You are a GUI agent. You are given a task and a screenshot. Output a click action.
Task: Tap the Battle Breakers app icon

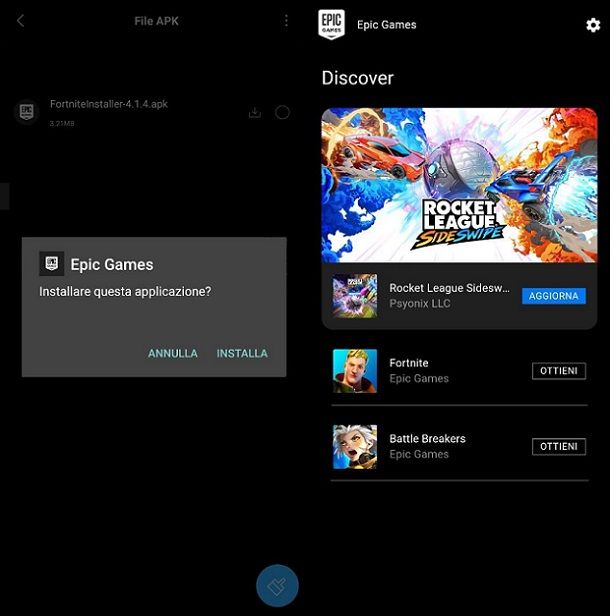tap(355, 447)
